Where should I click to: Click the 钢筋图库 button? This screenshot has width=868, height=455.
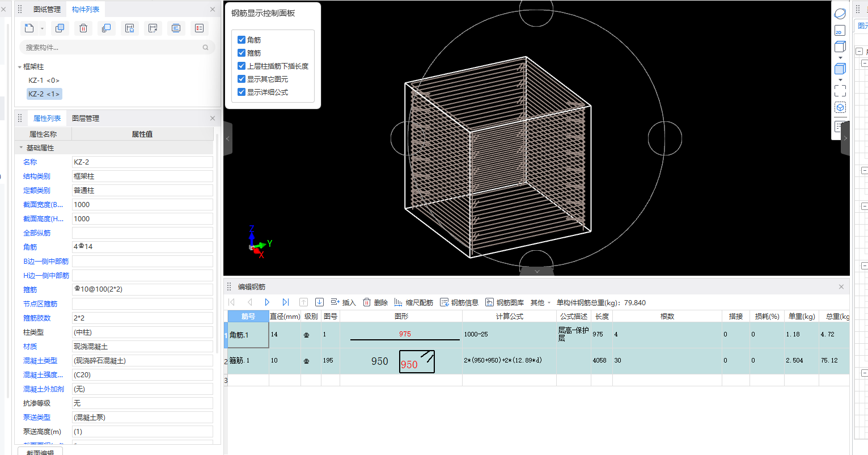click(x=505, y=302)
